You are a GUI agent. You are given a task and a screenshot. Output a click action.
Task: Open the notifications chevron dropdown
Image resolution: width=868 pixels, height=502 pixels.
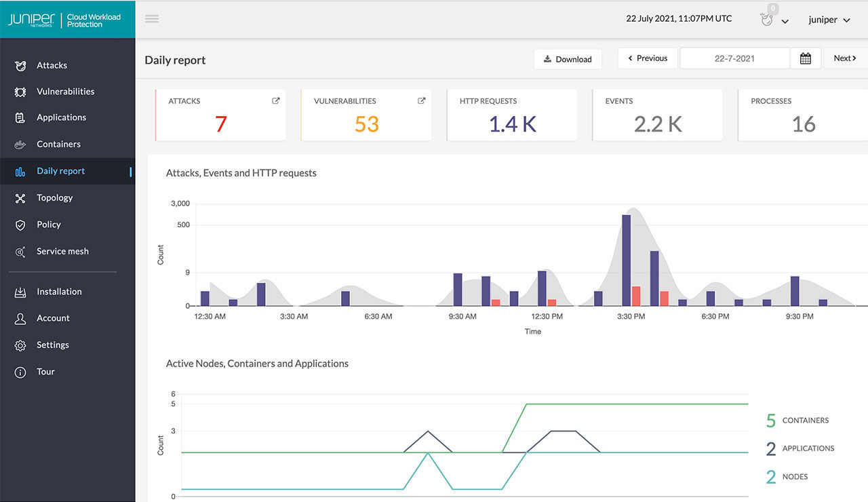pyautogui.click(x=785, y=22)
